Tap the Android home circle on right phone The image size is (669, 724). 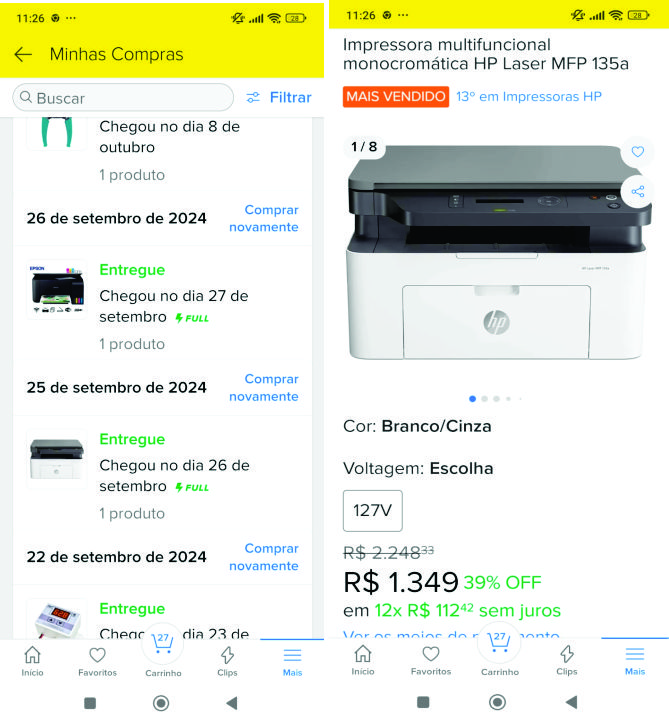pyautogui.click(x=497, y=702)
